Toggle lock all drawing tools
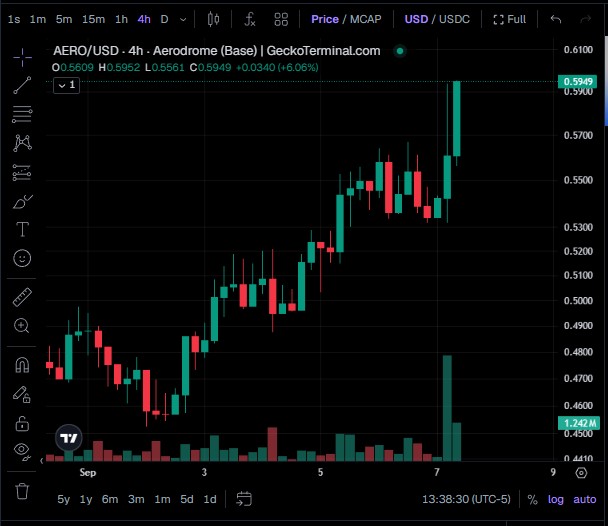608x526 pixels. coord(22,423)
